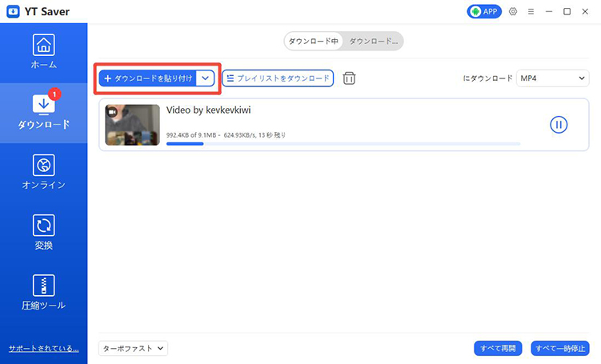Pause the kevkevkiwi video download
Viewport: 601px width, 364px height.
point(559,125)
